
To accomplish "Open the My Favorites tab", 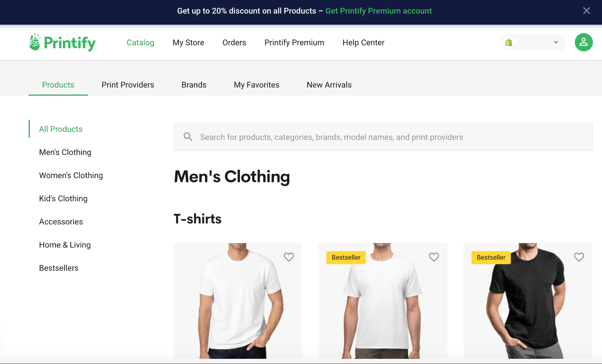I will pos(256,85).
